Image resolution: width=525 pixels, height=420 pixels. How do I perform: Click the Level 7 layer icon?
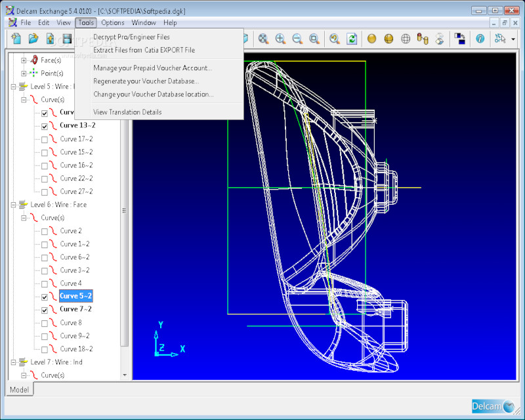pyautogui.click(x=23, y=362)
